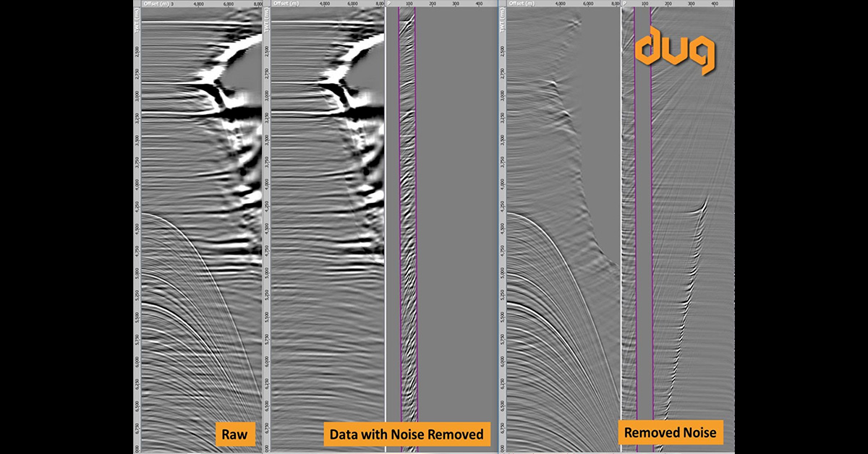Image resolution: width=868 pixels, height=454 pixels.
Task: Click the right purple line in right P panel
Action: 652,217
